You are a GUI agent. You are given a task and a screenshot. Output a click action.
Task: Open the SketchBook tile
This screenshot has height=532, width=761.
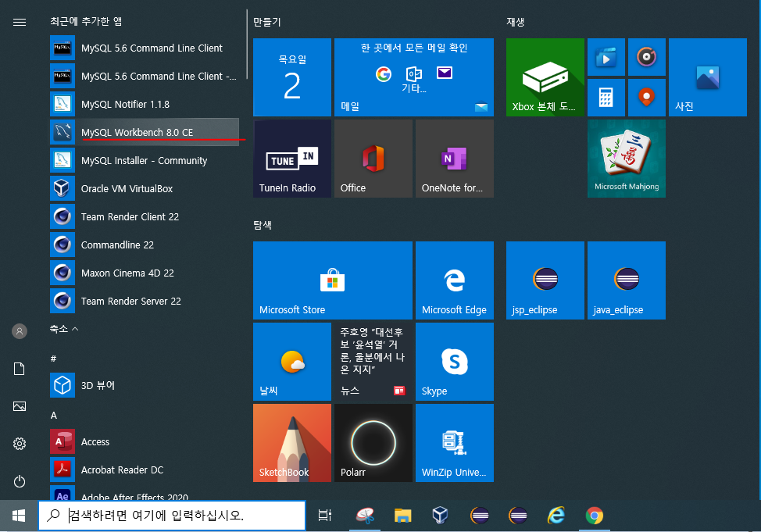pos(292,443)
